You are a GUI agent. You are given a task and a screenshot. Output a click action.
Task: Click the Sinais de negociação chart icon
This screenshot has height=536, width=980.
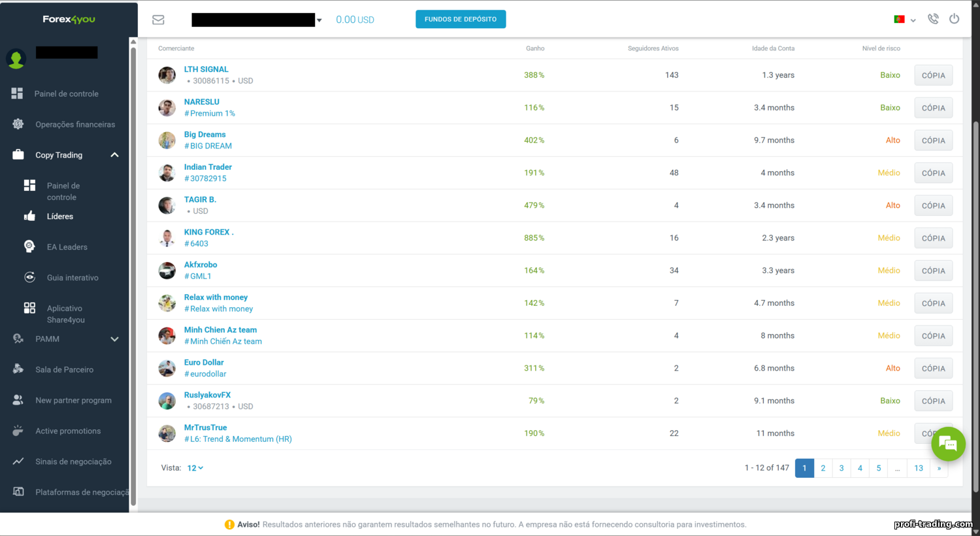(x=18, y=461)
